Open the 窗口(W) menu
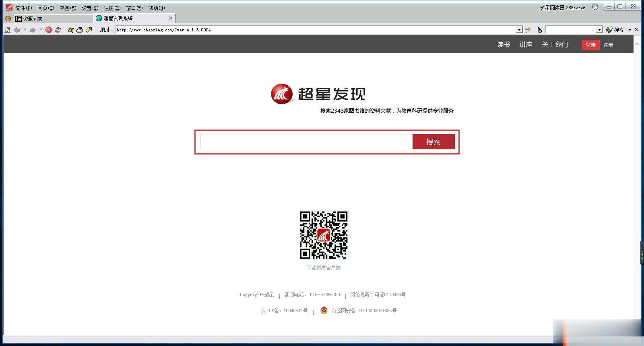This screenshot has height=346, width=644. 134,8
